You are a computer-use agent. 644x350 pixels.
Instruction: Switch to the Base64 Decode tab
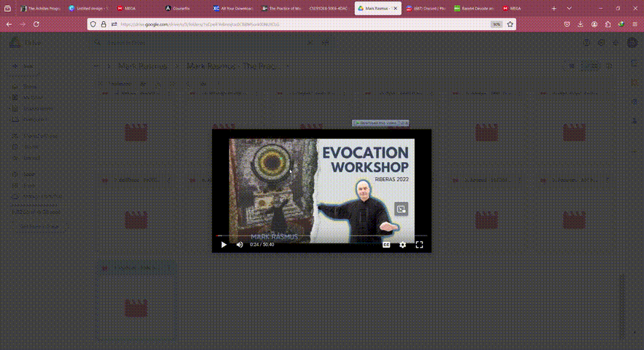click(x=474, y=8)
